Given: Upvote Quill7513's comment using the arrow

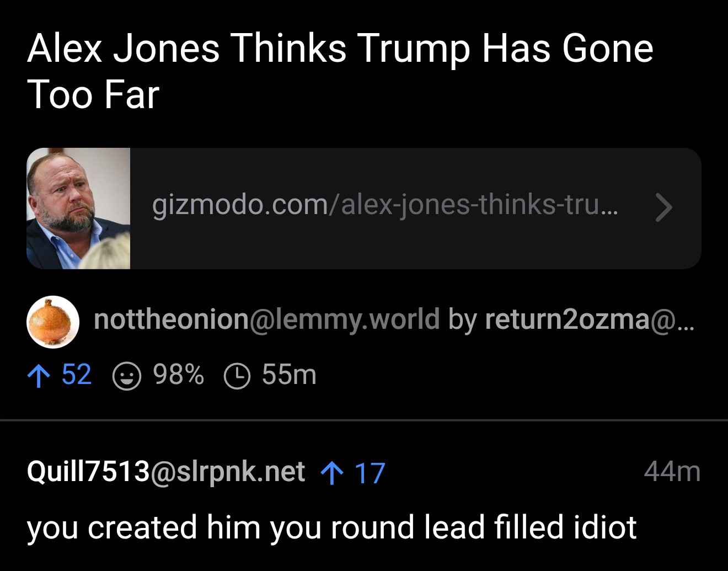Looking at the screenshot, I should pos(332,473).
